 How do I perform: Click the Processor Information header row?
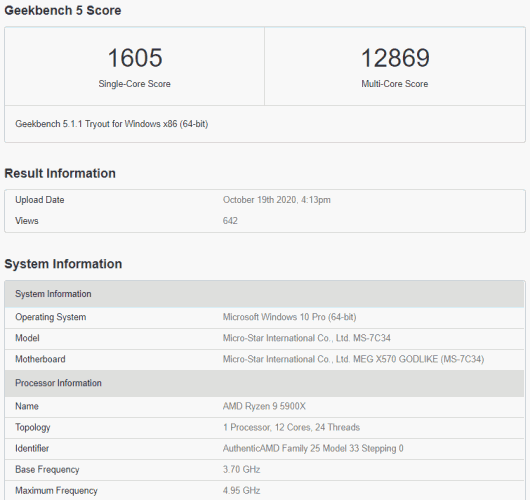[x=265, y=383]
